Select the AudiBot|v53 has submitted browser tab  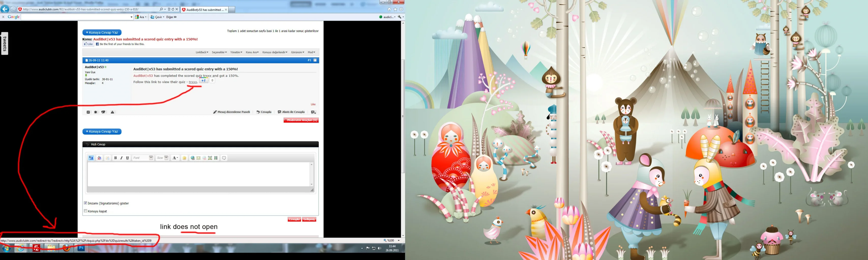coord(204,10)
